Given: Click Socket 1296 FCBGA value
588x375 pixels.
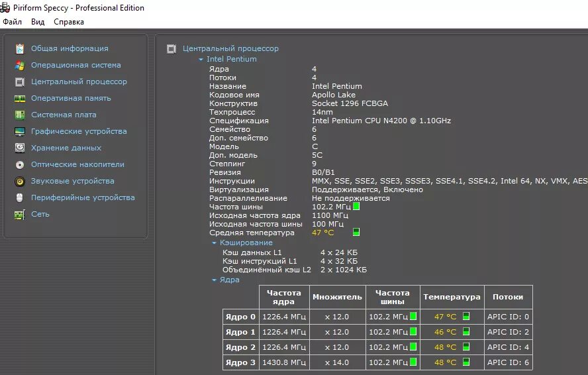Looking at the screenshot, I should 350,103.
